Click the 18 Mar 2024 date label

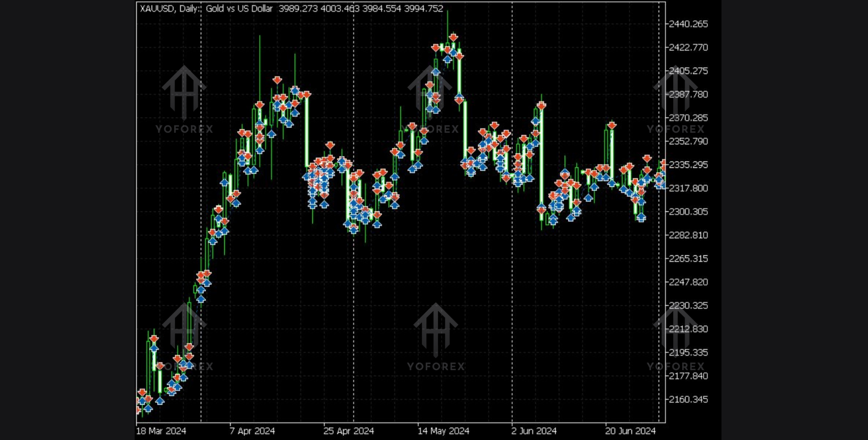point(161,431)
